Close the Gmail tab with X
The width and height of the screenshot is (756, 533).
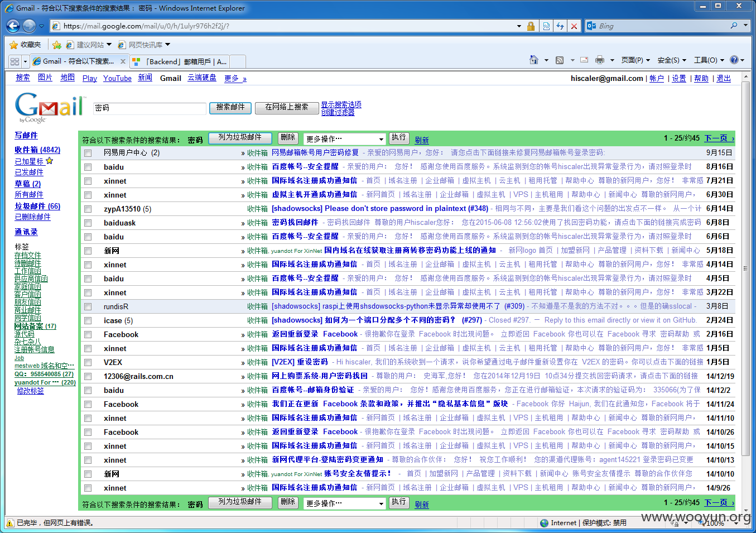tap(123, 61)
